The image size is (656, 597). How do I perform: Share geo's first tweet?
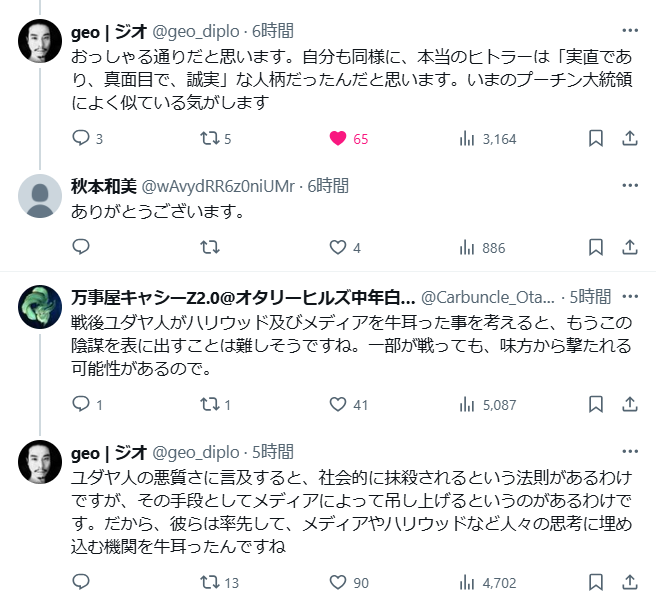[x=630, y=139]
